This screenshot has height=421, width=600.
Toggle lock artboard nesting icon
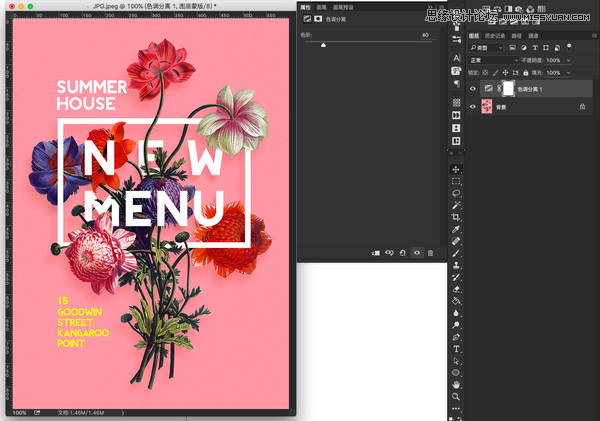[516, 73]
